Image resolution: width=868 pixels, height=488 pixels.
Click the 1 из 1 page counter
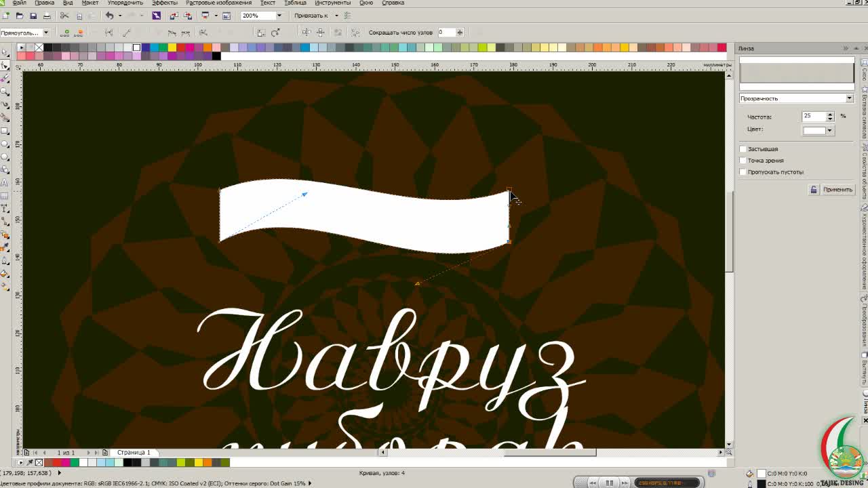coord(66,452)
